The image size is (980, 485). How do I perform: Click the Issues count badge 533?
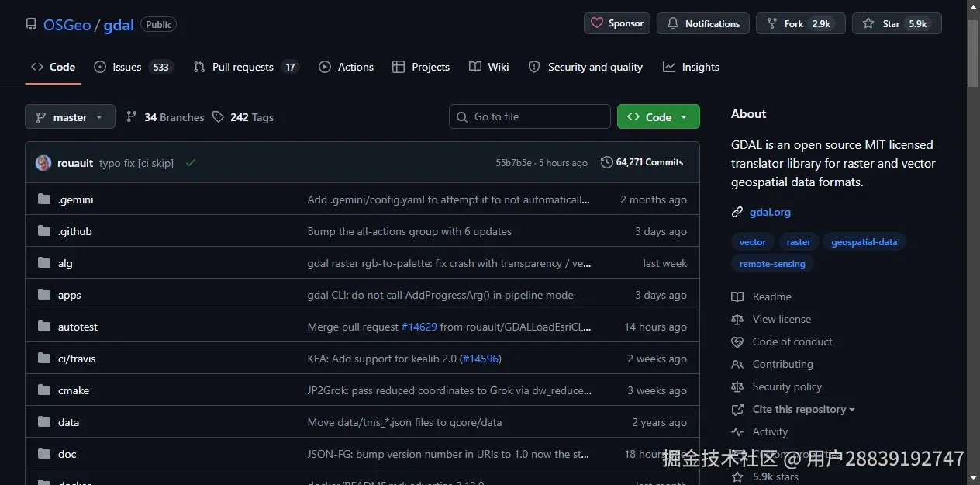(x=160, y=67)
